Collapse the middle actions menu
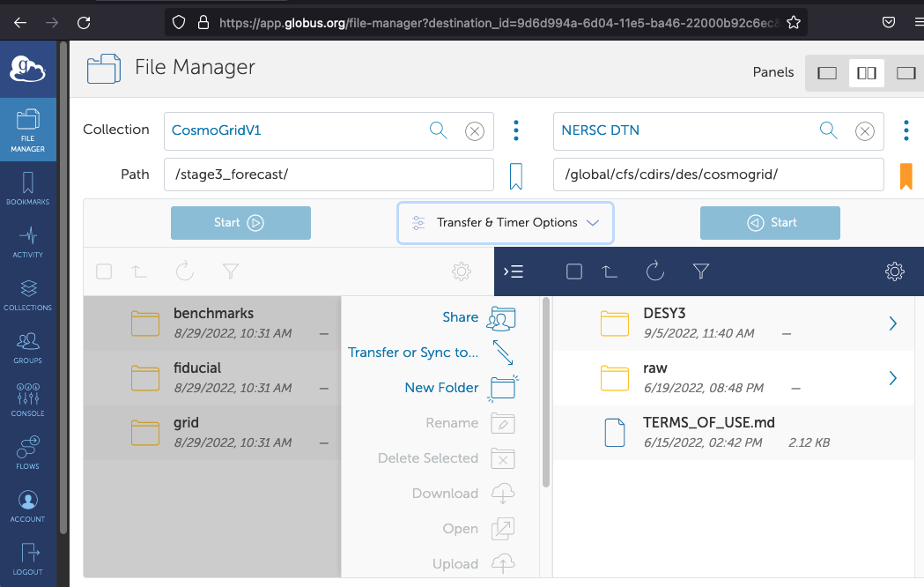This screenshot has height=587, width=924. click(x=514, y=271)
